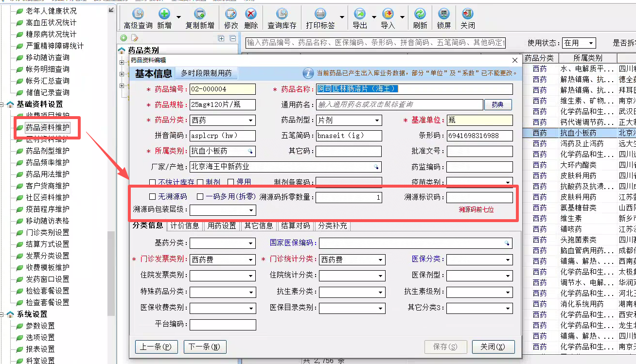636x364 pixels.
Task: Select 药品剂型维护 in the sidebar tree
Action: pos(47,151)
